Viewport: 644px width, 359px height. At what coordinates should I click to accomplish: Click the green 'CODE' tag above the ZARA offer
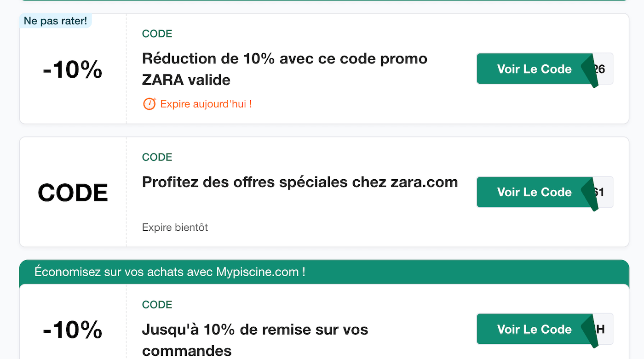157,34
